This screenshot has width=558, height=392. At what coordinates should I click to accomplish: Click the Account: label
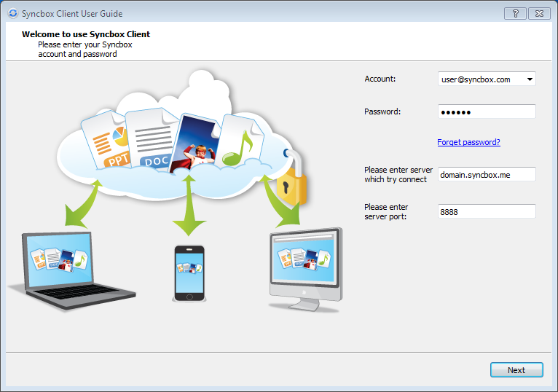tap(380, 79)
